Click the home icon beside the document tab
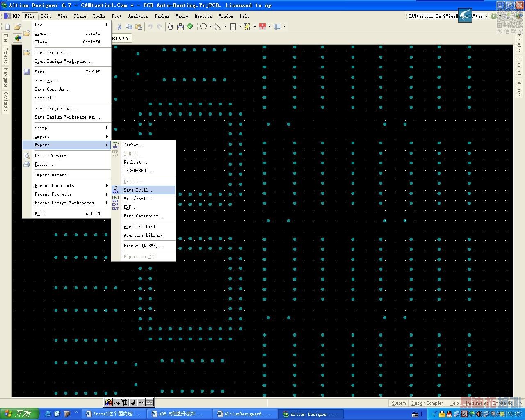 click(18, 38)
